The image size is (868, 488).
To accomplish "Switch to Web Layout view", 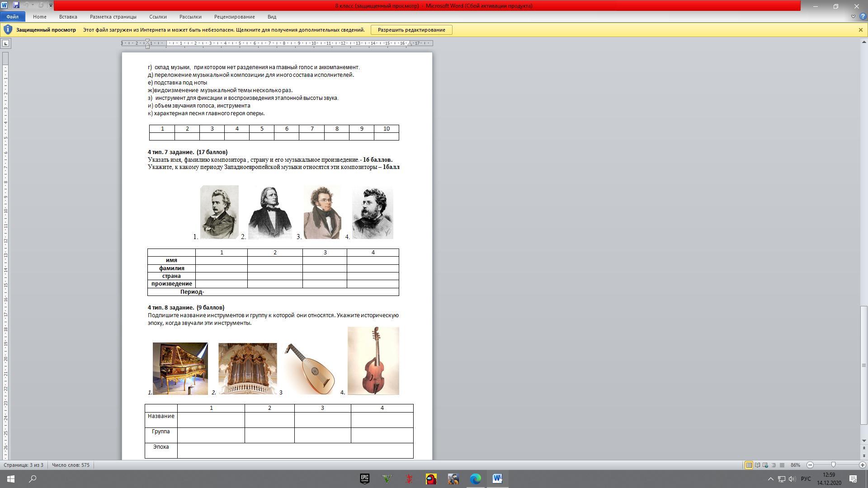I will [x=765, y=465].
